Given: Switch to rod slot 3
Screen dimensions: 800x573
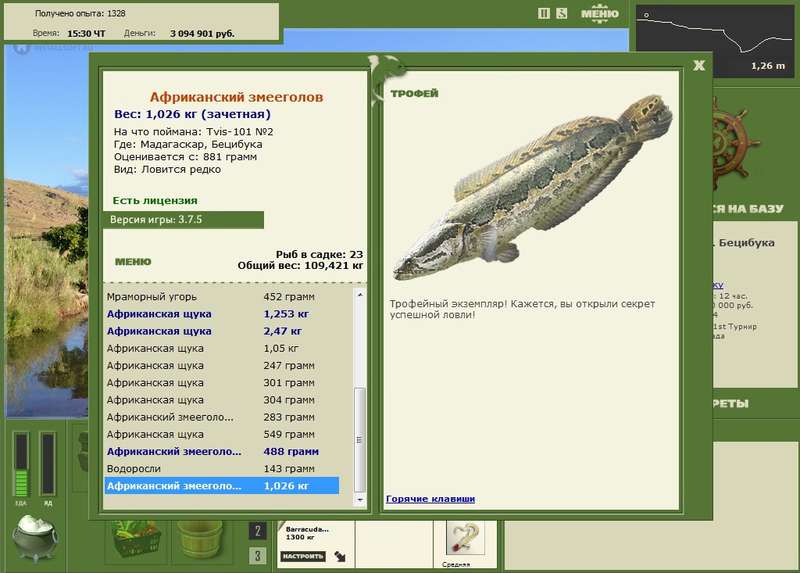Looking at the screenshot, I should (x=258, y=556).
